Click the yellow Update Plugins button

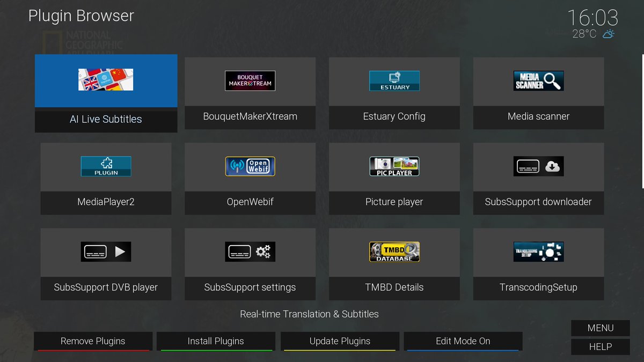tap(340, 341)
